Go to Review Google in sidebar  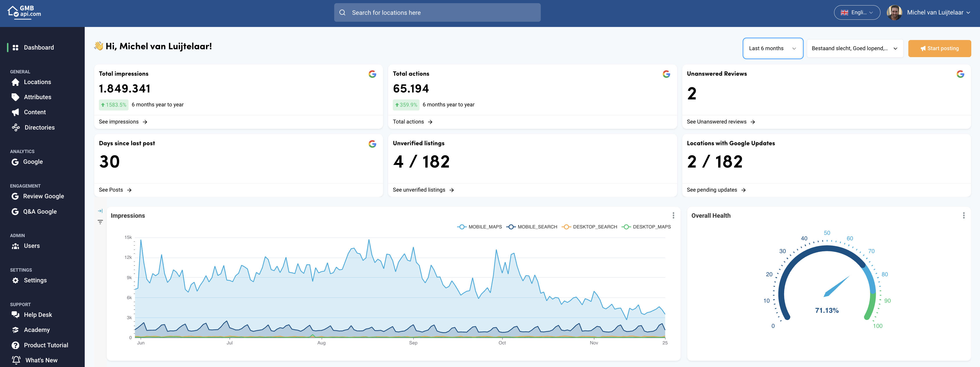point(43,196)
